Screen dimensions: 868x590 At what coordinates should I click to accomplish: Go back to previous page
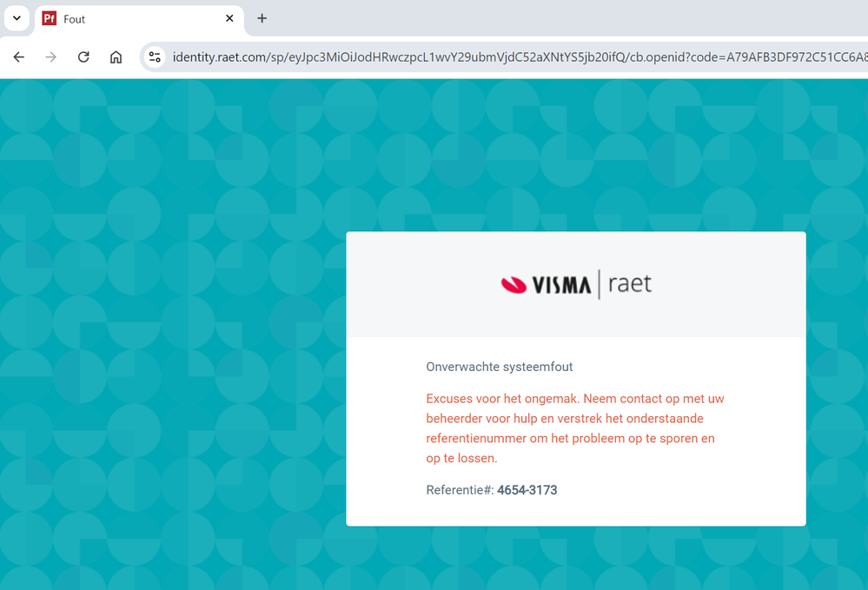(x=19, y=57)
